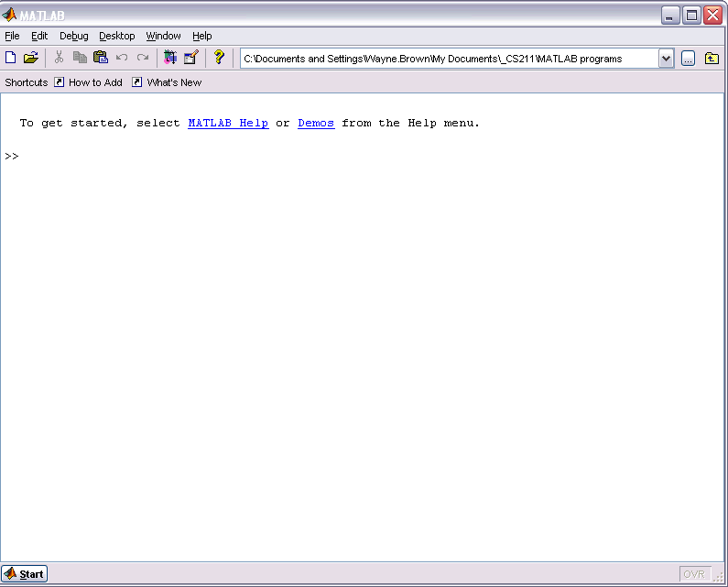Open the Desktop menu
The width and height of the screenshot is (728, 587).
click(x=117, y=36)
